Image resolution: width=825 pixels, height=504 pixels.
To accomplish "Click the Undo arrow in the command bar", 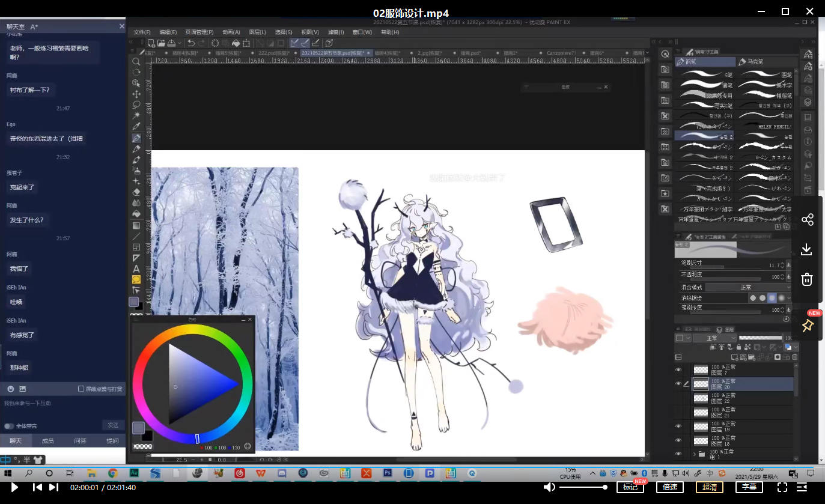I will click(190, 43).
